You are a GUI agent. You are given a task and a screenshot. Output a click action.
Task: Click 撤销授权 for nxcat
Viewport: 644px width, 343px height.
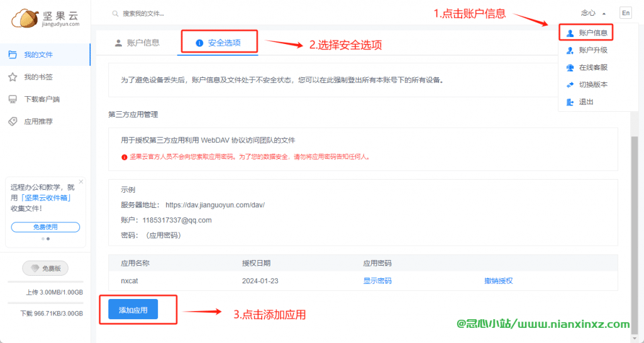coord(499,281)
